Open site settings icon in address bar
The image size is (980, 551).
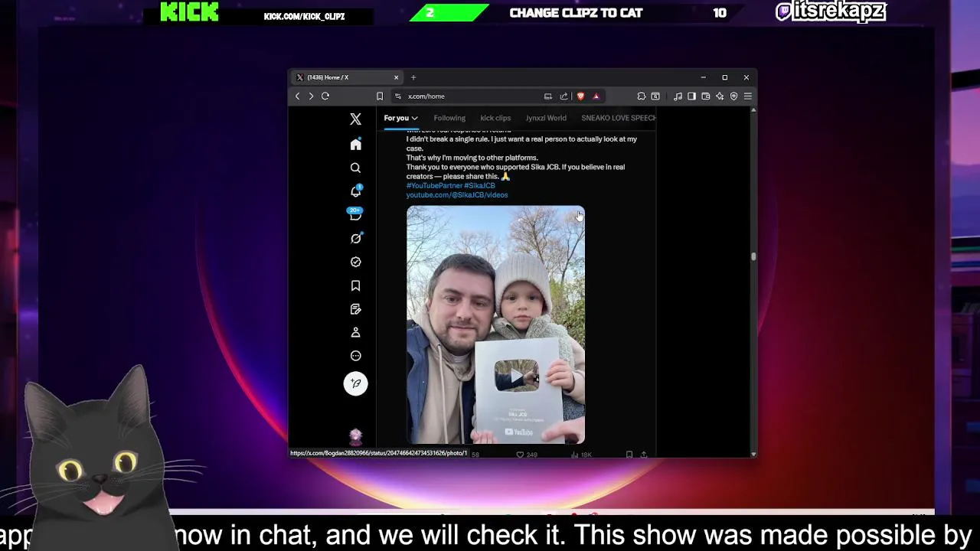click(x=397, y=96)
